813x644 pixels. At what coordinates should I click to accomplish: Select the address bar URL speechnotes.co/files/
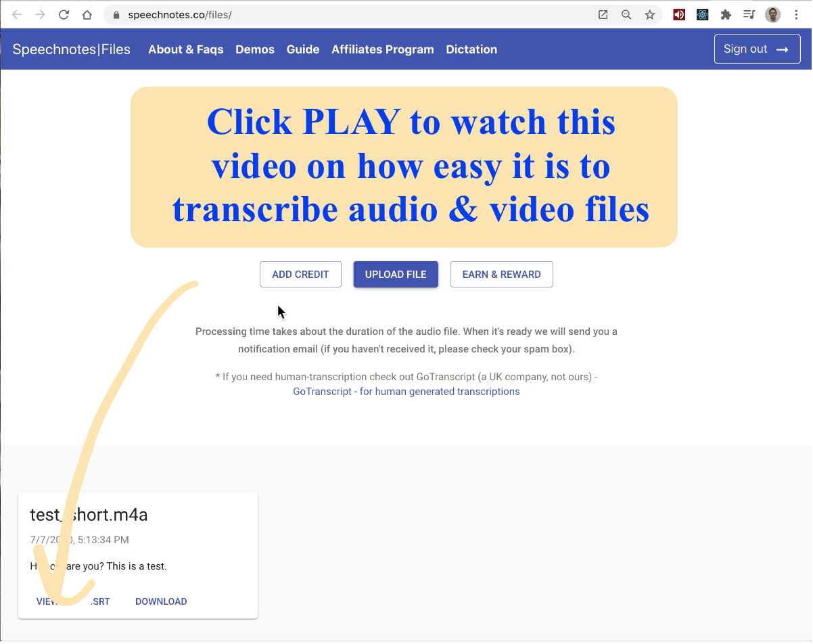(179, 15)
